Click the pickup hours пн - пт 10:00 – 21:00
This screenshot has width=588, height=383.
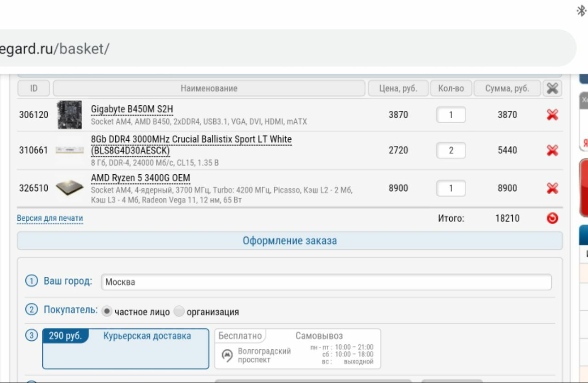(x=342, y=347)
